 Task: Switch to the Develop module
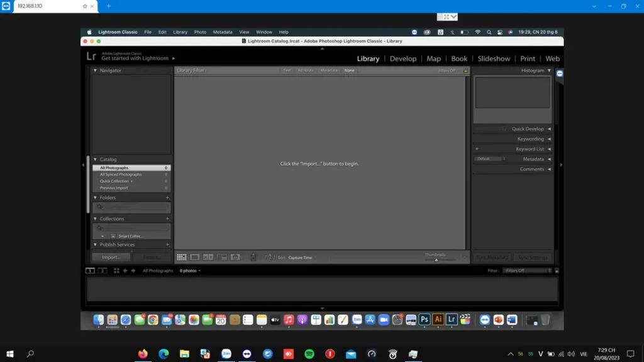(403, 58)
